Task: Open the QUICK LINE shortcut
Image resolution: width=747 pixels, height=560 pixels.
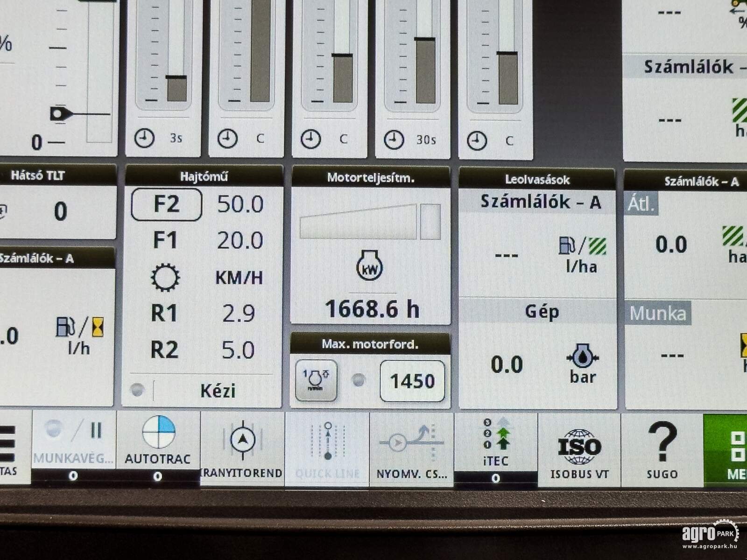Action: pyautogui.click(x=327, y=450)
